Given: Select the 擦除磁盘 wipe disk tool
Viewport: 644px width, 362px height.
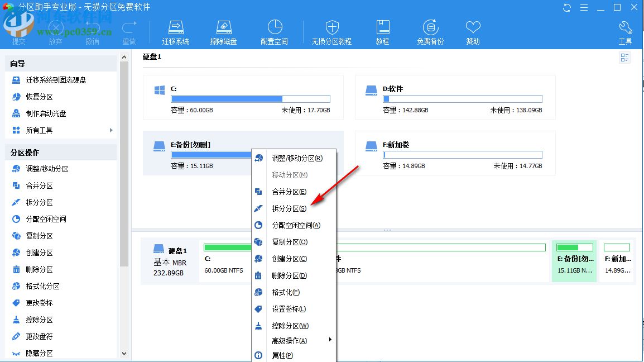Looking at the screenshot, I should tap(223, 31).
